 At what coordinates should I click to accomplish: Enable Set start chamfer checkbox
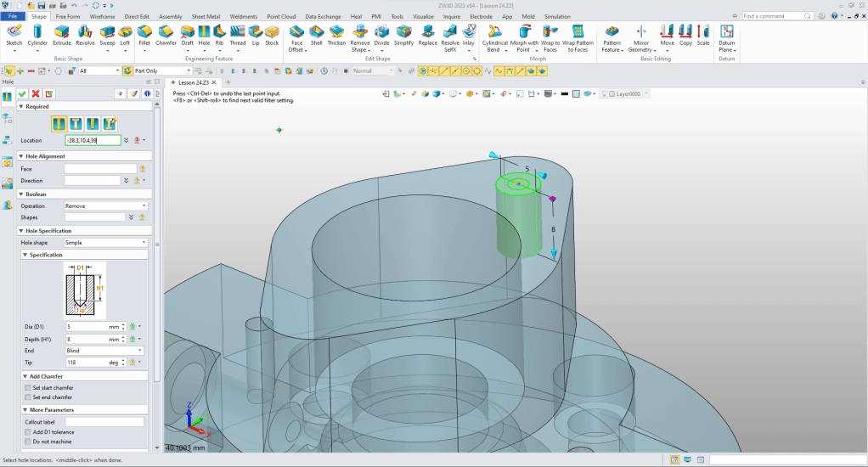pos(27,387)
